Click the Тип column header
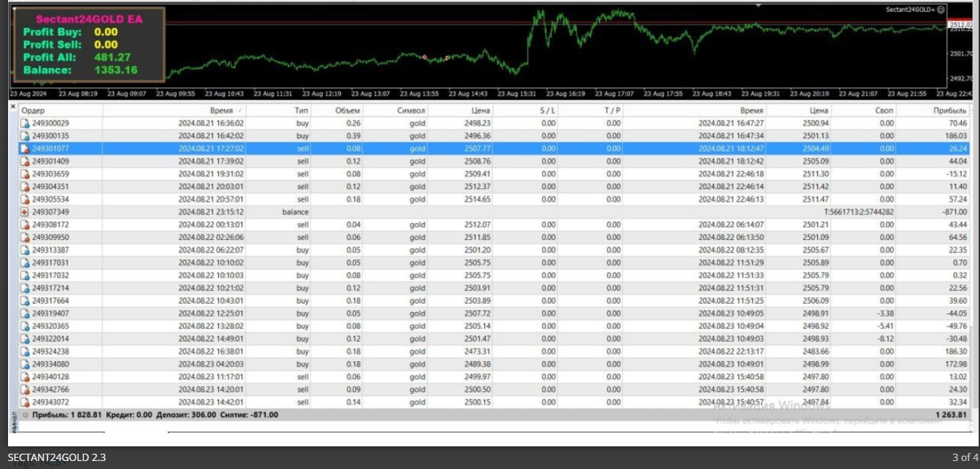Viewport: 980px width, 469px height. [301, 111]
